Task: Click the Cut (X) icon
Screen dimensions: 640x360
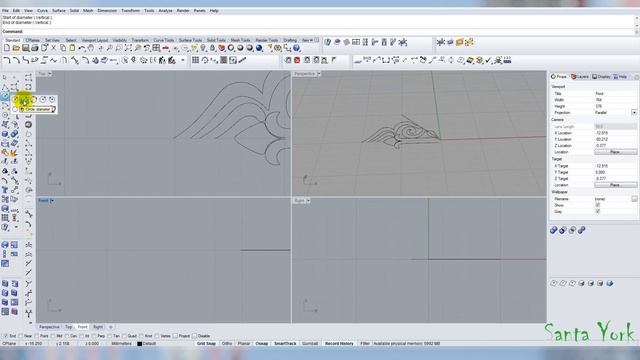Action: point(53,48)
